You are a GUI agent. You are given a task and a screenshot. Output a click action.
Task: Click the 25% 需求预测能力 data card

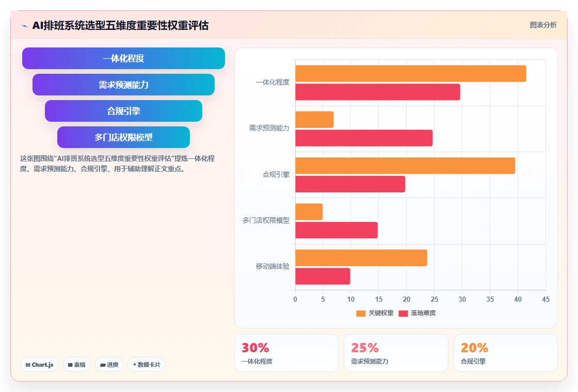pyautogui.click(x=396, y=353)
